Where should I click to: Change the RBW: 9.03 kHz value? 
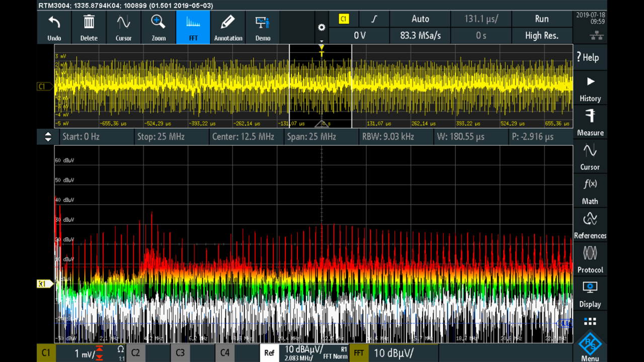pyautogui.click(x=396, y=137)
